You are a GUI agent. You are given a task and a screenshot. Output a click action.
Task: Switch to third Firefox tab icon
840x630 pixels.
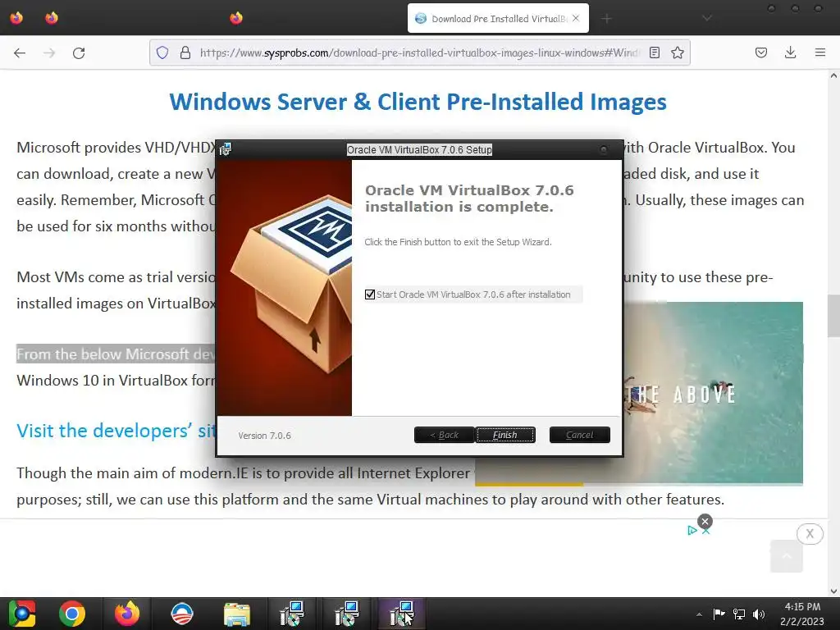coord(236,18)
